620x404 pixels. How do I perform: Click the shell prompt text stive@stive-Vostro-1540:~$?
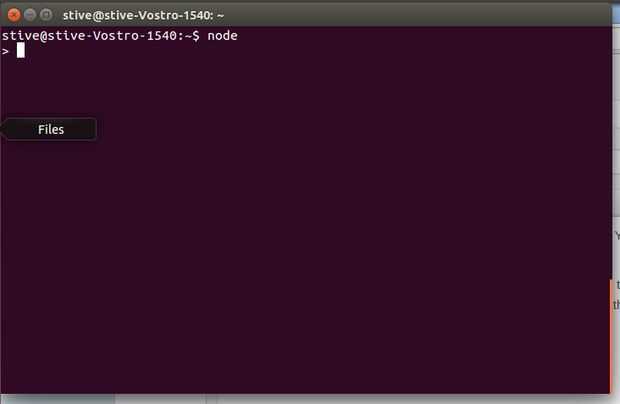click(x=101, y=36)
